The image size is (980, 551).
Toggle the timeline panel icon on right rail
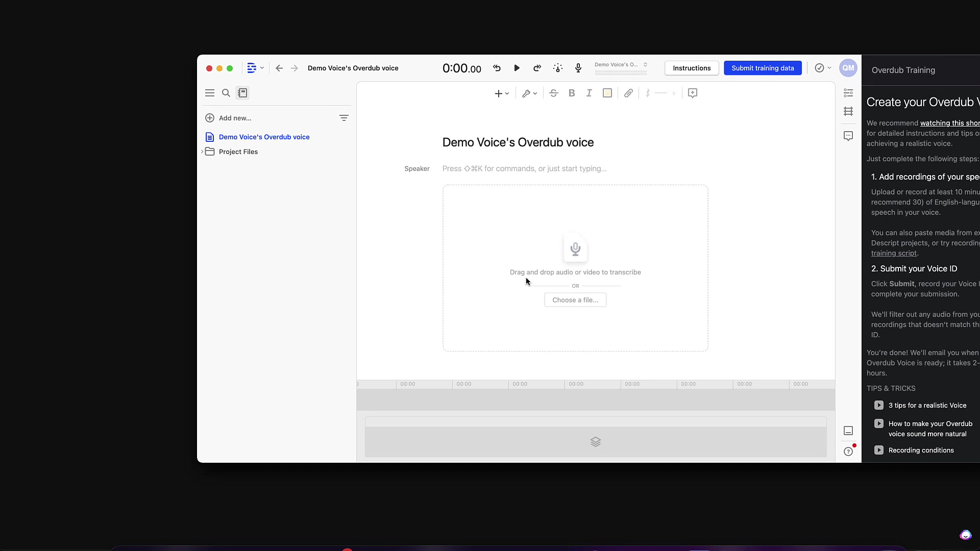click(848, 431)
